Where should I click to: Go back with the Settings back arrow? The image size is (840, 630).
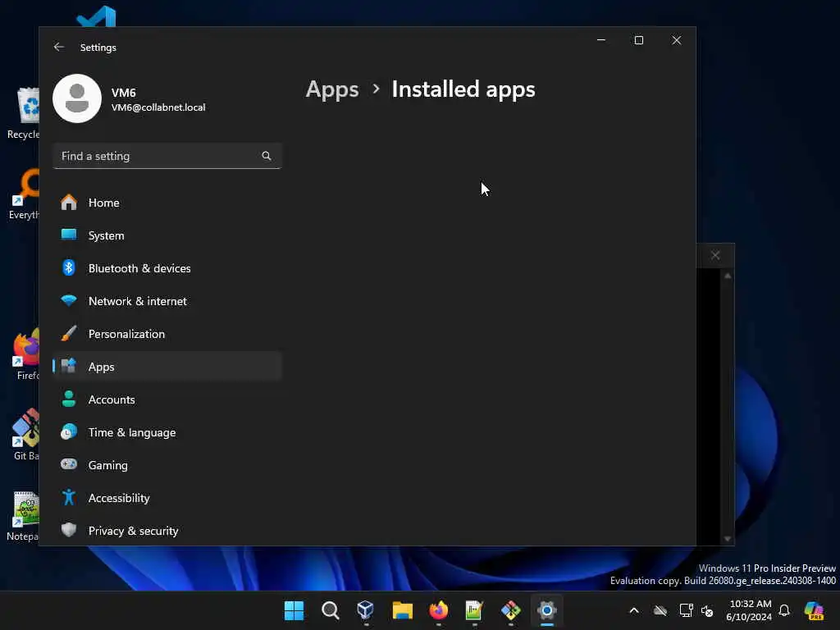[59, 47]
